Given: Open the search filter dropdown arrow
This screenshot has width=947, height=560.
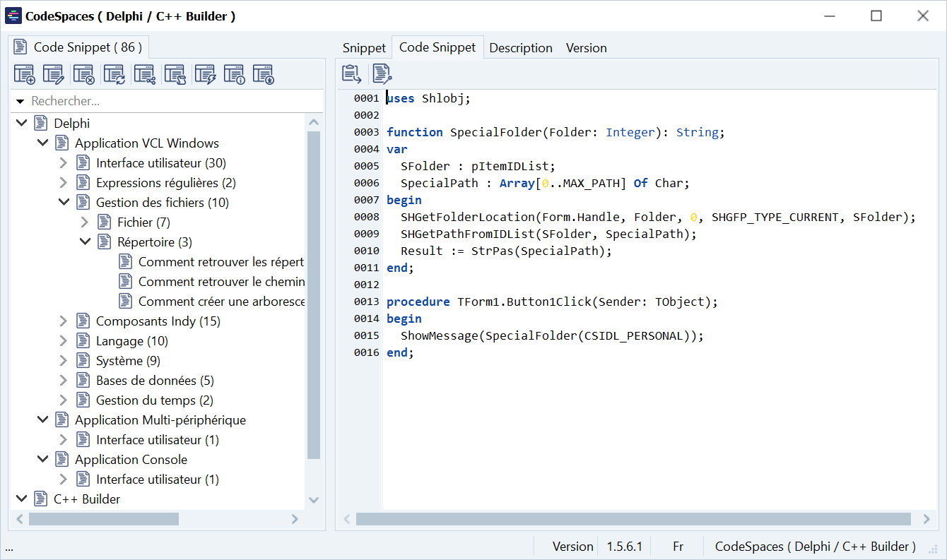Looking at the screenshot, I should point(20,102).
